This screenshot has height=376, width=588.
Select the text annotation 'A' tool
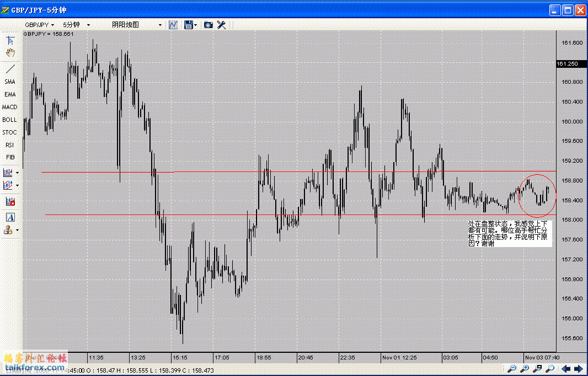point(10,217)
